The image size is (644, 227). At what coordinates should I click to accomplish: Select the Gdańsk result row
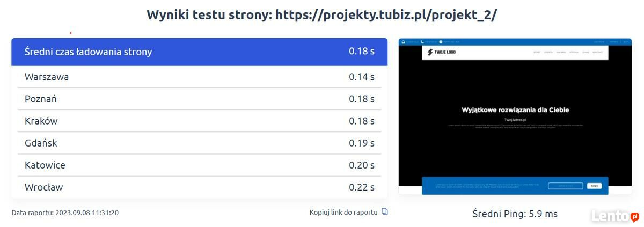coord(199,143)
